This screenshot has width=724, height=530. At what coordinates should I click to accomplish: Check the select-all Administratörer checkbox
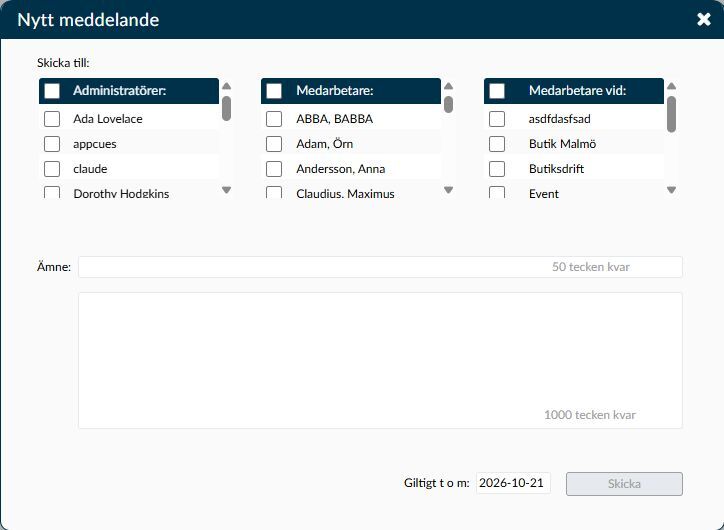pos(52,91)
